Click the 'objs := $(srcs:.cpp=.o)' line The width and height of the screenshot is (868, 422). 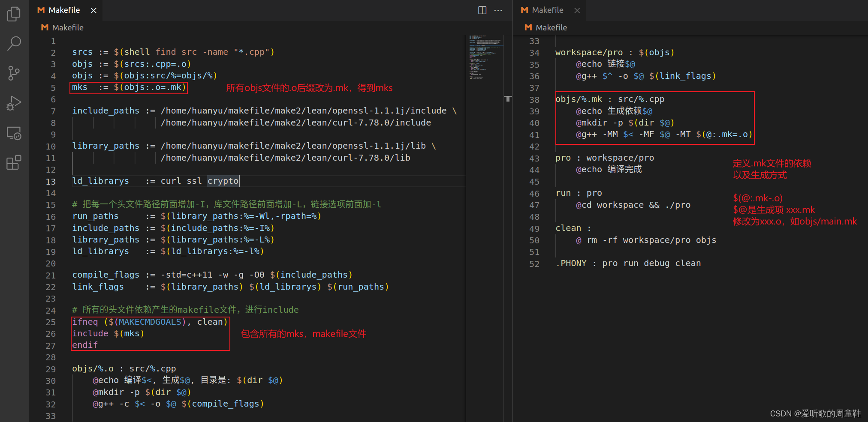[x=131, y=64]
